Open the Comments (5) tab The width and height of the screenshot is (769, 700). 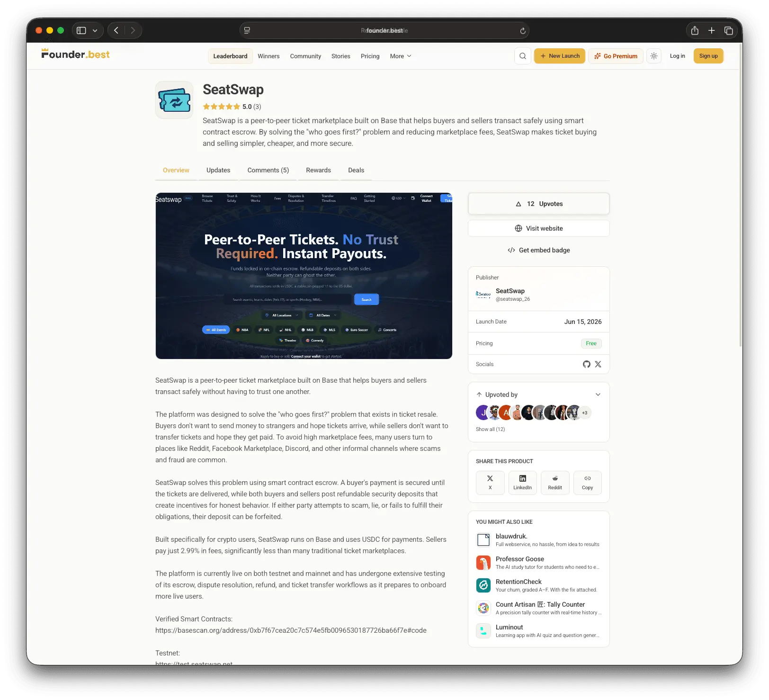point(268,170)
